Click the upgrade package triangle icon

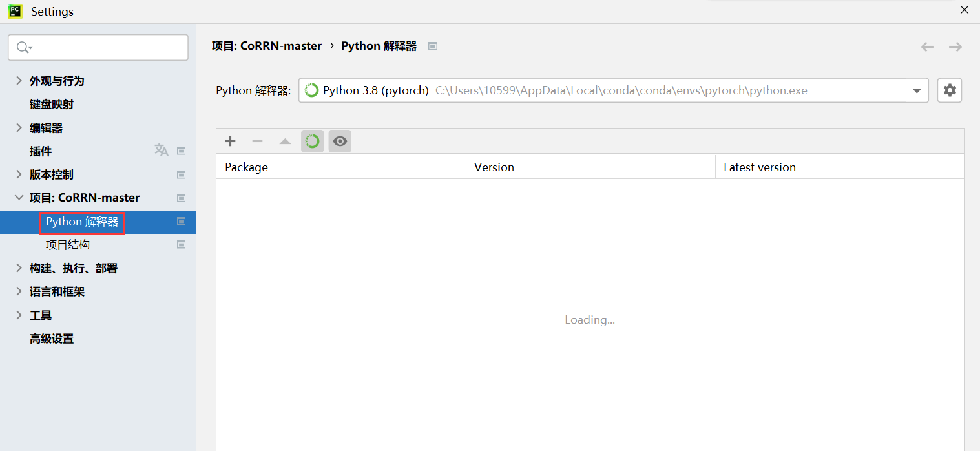(x=285, y=141)
